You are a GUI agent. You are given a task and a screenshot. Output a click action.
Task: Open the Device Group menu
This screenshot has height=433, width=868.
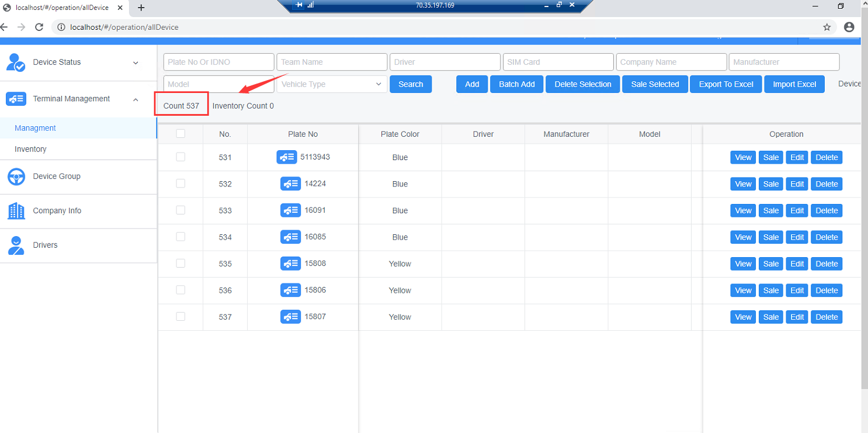pyautogui.click(x=78, y=176)
